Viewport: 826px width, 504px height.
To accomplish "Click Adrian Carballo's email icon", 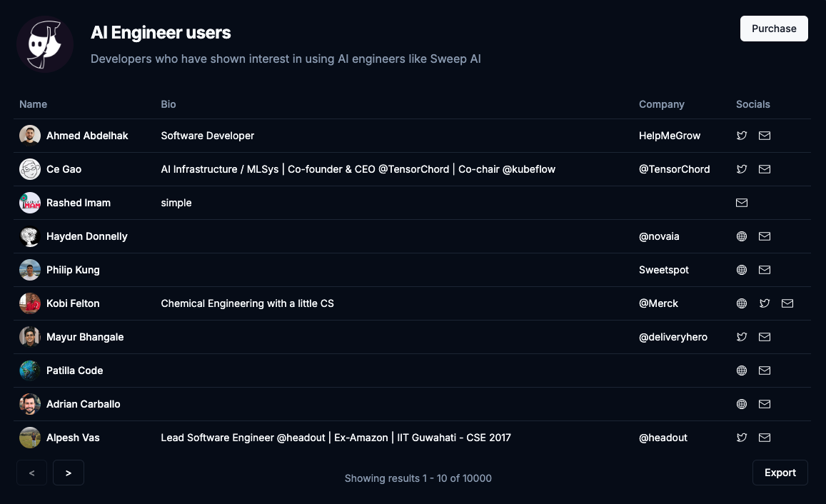I will point(765,404).
